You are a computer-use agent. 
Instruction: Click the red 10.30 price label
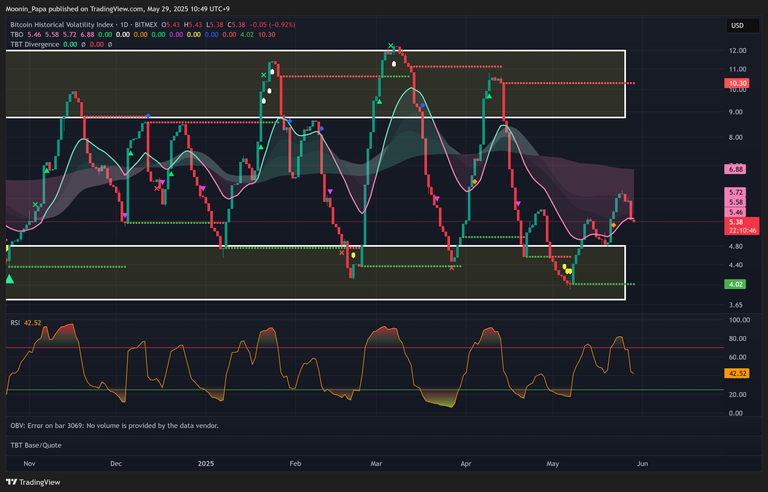(736, 83)
